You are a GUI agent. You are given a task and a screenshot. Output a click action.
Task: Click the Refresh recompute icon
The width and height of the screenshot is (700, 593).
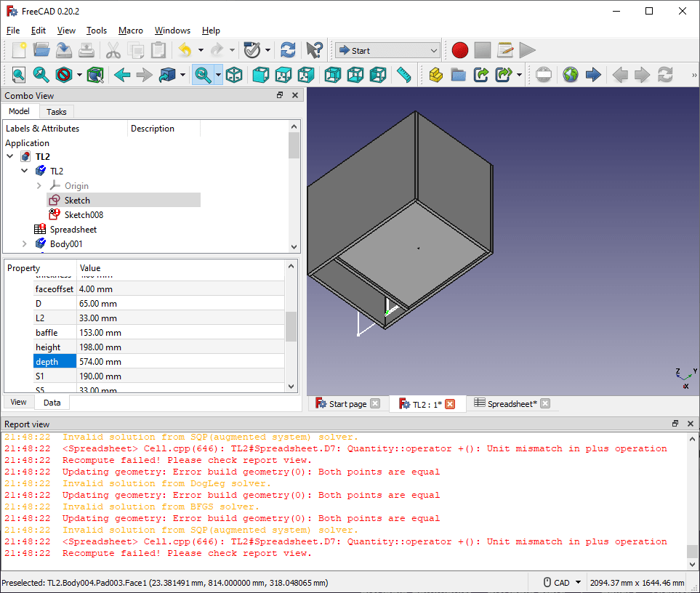coord(288,50)
